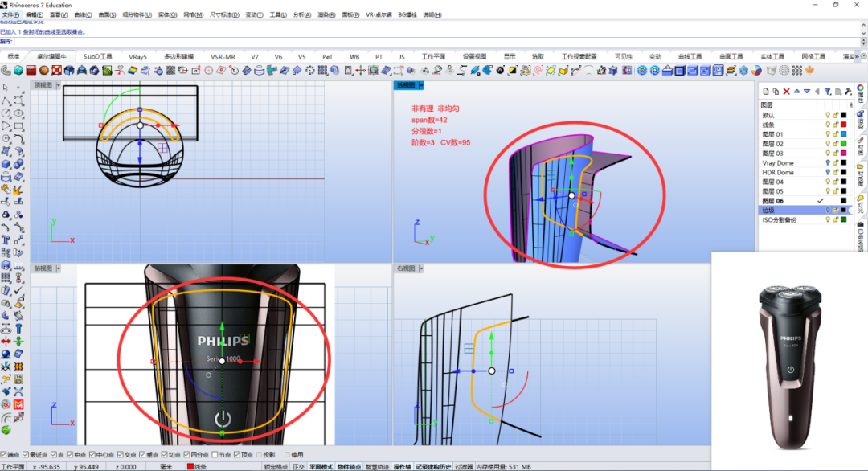868x471 pixels.
Task: Toggle 记录建构历史 in status bar
Action: [433, 467]
